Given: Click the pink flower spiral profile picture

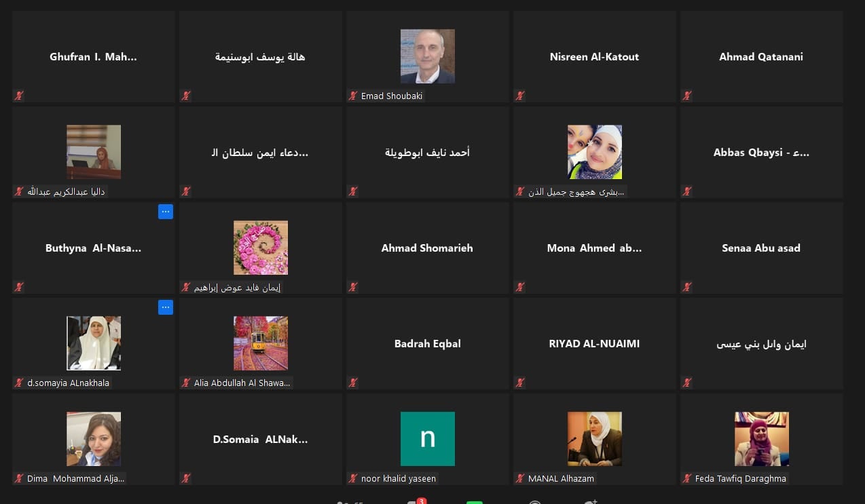Looking at the screenshot, I should pos(261,248).
